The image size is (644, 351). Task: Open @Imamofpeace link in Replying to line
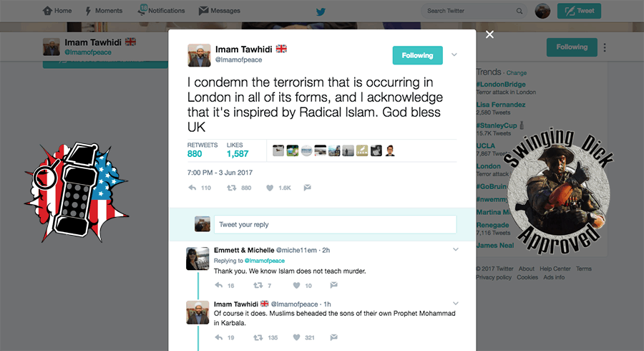click(265, 261)
